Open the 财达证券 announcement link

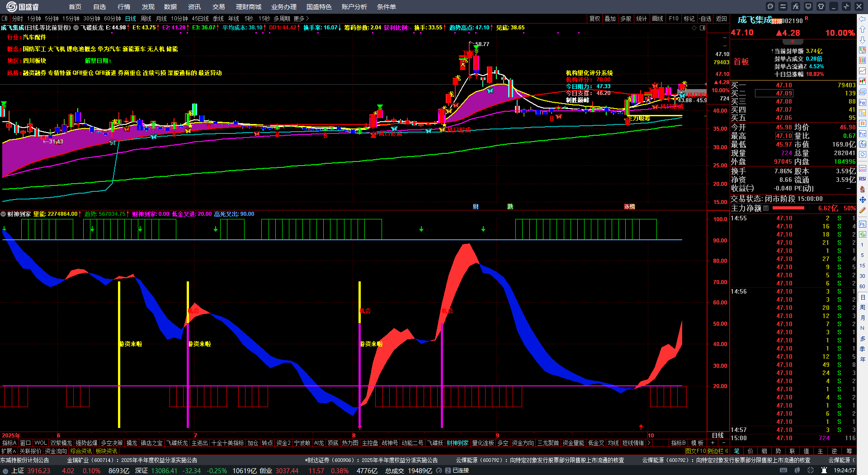point(372,460)
